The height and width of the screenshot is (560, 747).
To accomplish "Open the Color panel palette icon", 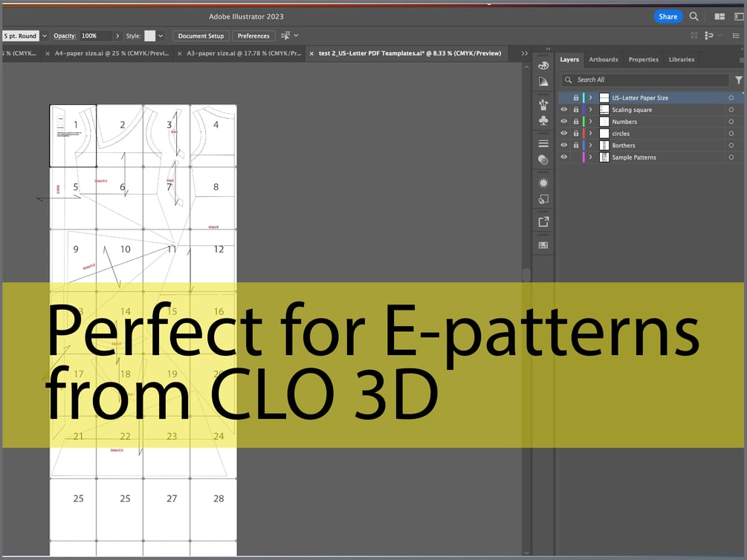I will click(x=543, y=65).
